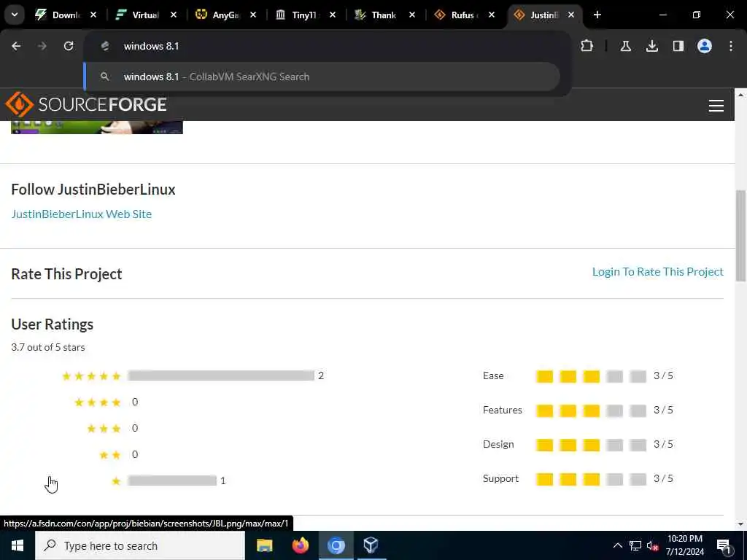Click the Support rating blocks
The height and width of the screenshot is (560, 747).
tap(591, 479)
